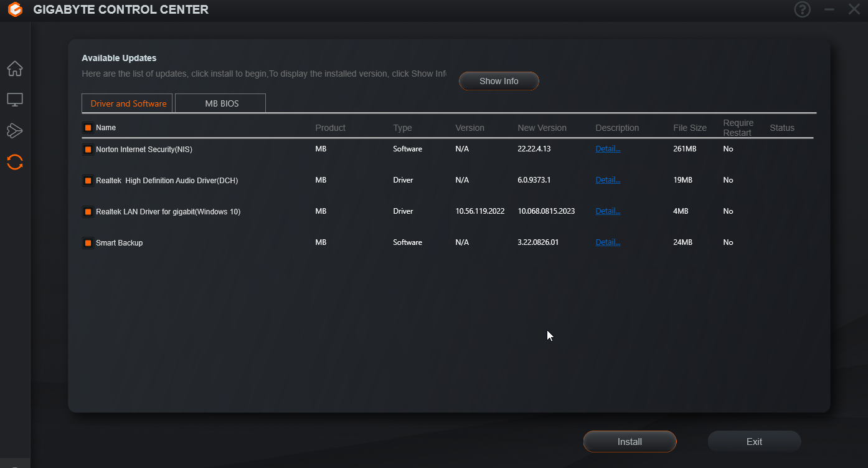Click version 10.56.119.2022

click(x=480, y=211)
